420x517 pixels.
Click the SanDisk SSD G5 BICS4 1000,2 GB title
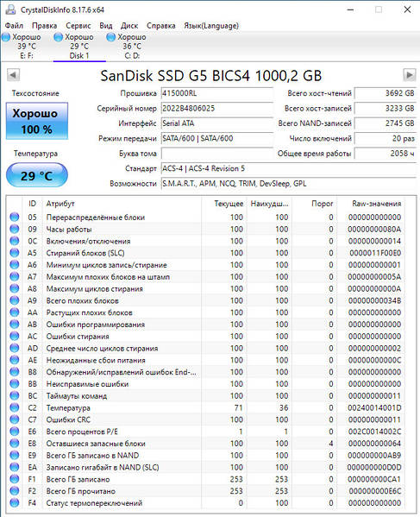[x=211, y=75]
